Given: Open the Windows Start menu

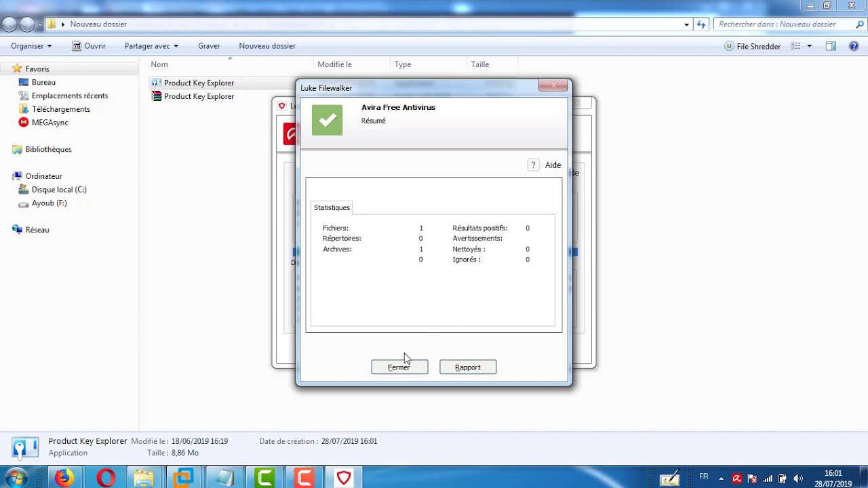Looking at the screenshot, I should pyautogui.click(x=16, y=478).
